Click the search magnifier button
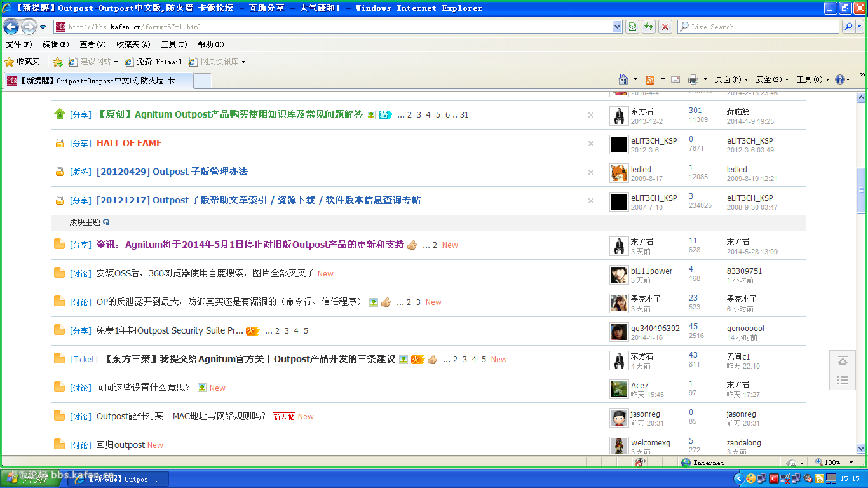The image size is (868, 488). point(848,27)
